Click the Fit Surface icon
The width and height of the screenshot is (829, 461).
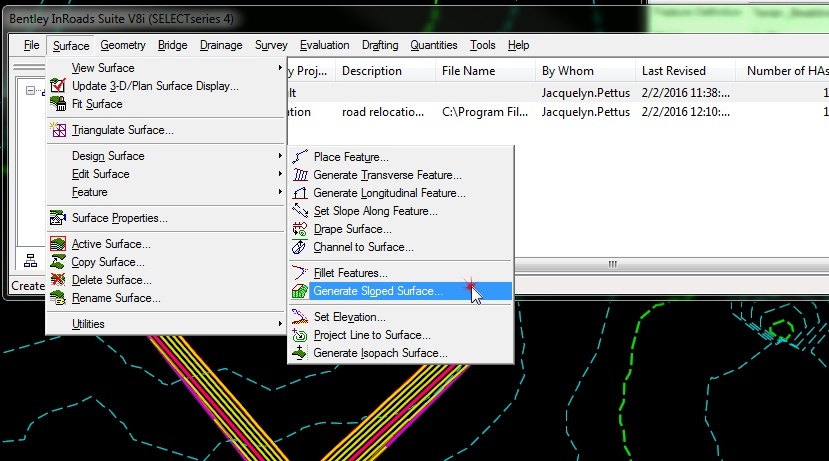[x=58, y=104]
